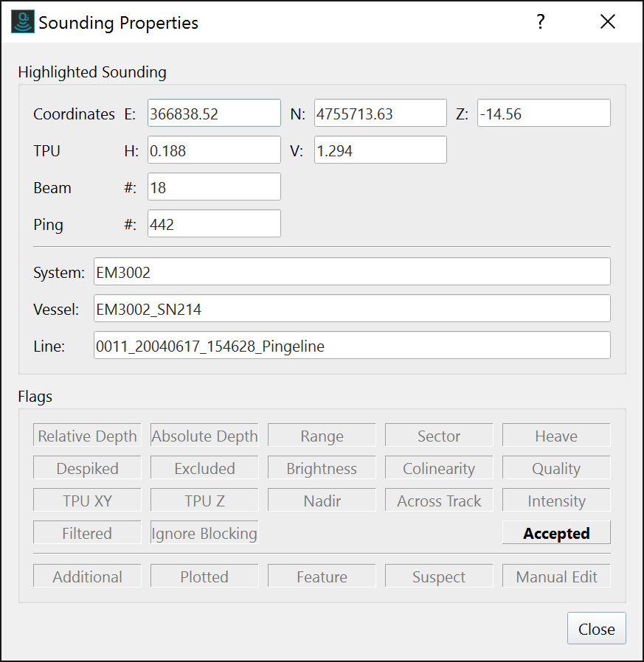Viewport: 644px width, 662px height.
Task: Toggle the Manual Edit flag
Action: 556,576
